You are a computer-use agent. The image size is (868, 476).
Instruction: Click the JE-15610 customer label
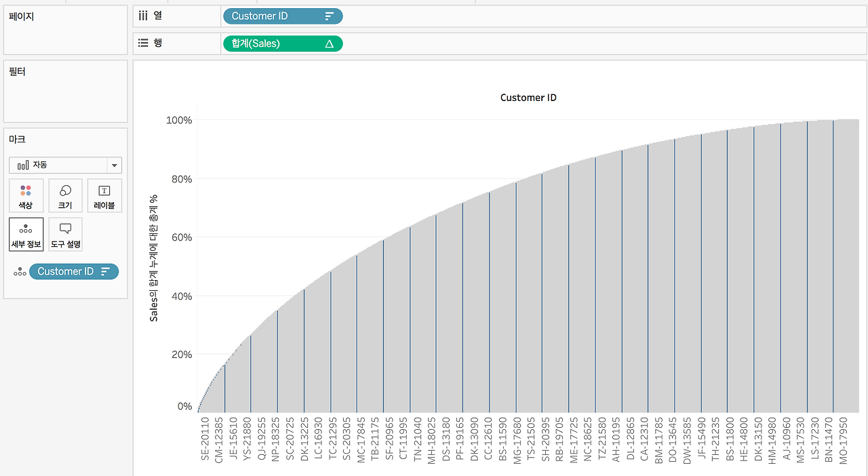(233, 439)
